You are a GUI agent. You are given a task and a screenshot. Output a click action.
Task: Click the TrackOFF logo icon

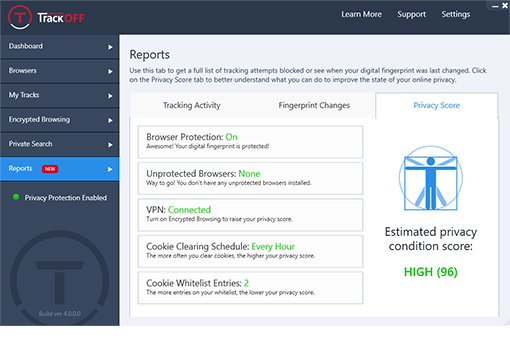coord(20,17)
